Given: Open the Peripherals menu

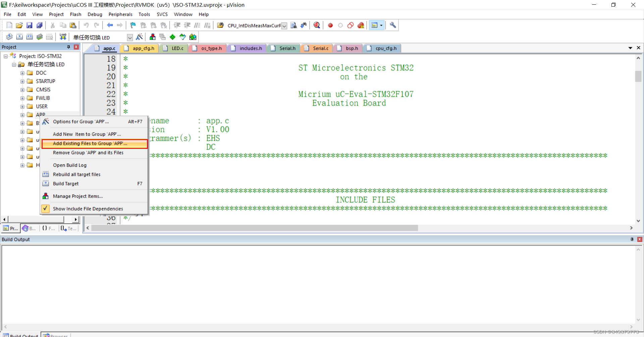Looking at the screenshot, I should pos(120,14).
